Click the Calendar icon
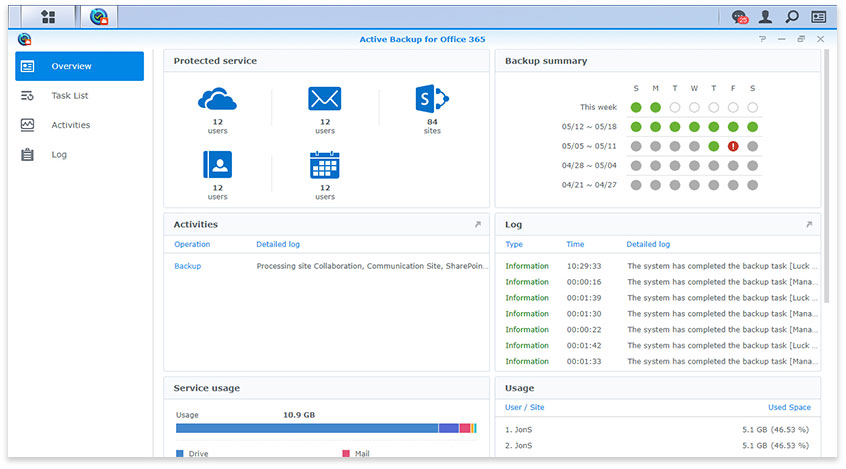 (325, 165)
